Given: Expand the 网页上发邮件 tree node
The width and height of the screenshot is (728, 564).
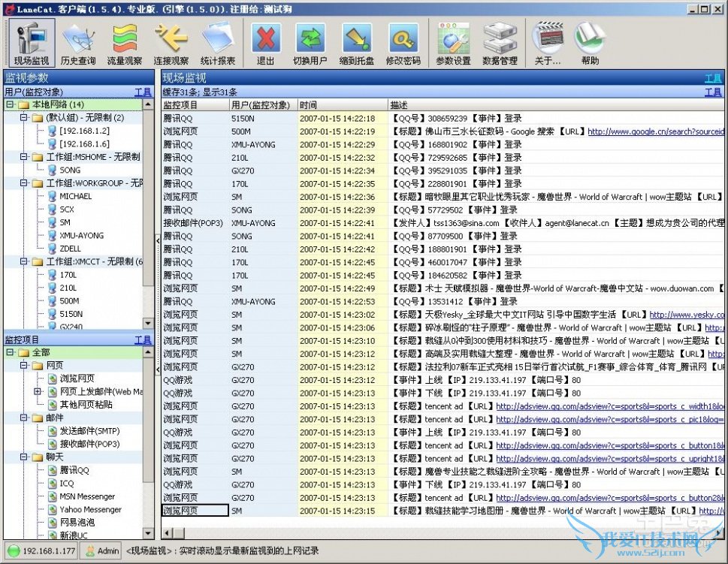Looking at the screenshot, I should click(37, 392).
